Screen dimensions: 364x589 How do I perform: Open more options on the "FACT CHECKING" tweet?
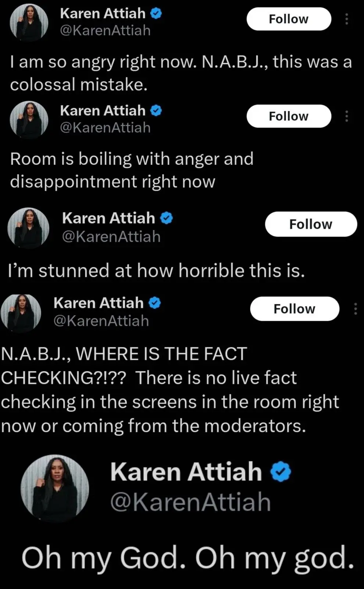coord(355,308)
